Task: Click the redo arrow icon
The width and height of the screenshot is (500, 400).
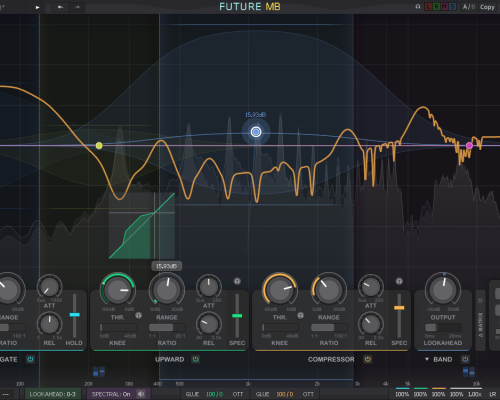Action: pyautogui.click(x=77, y=7)
